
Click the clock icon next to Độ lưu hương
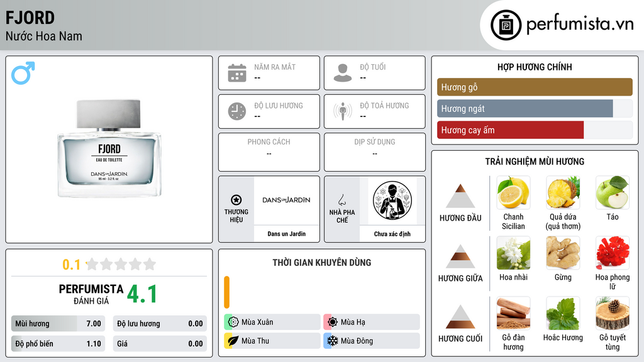pyautogui.click(x=237, y=111)
